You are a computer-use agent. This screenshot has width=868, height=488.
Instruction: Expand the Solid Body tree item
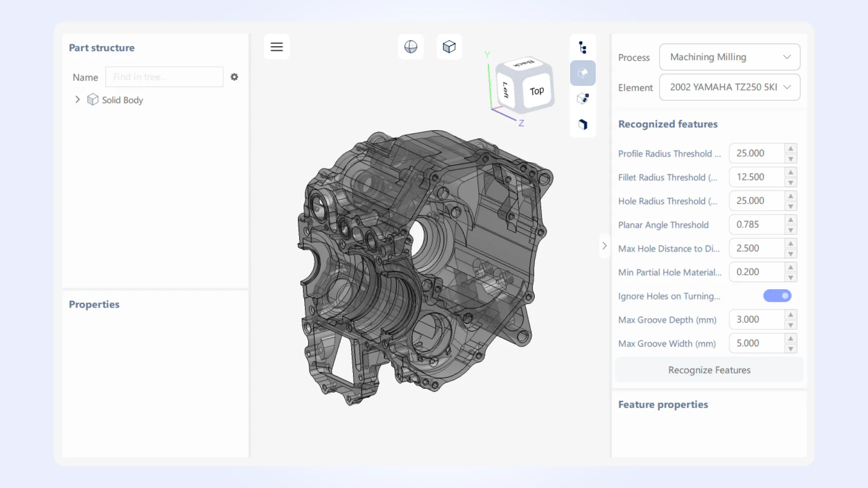tap(77, 99)
